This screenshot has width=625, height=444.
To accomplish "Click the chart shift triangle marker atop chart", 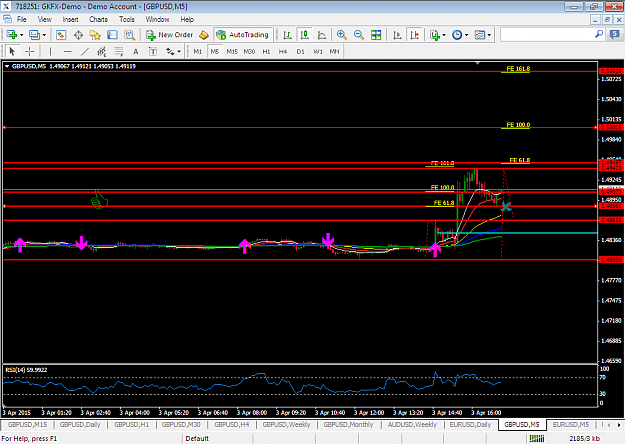I will [478, 63].
